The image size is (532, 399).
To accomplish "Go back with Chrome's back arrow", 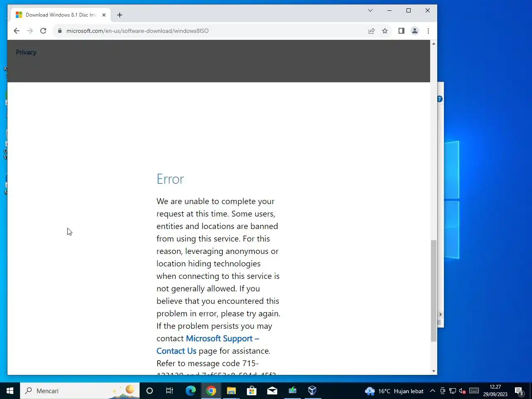I will point(17,31).
